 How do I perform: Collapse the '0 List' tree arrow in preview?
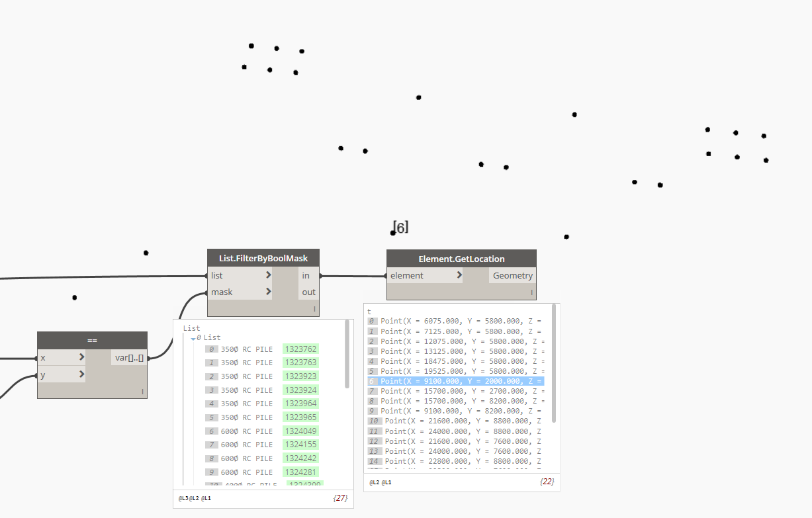coord(193,338)
